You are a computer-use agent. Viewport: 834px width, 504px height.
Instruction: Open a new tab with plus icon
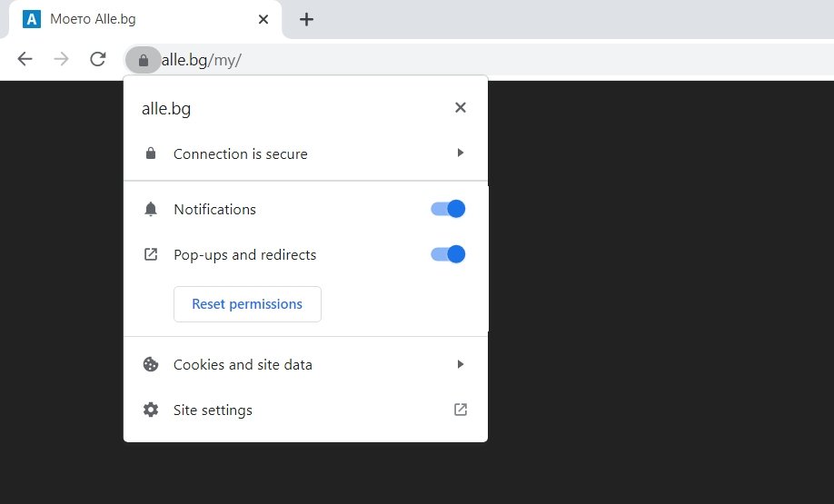(x=306, y=20)
